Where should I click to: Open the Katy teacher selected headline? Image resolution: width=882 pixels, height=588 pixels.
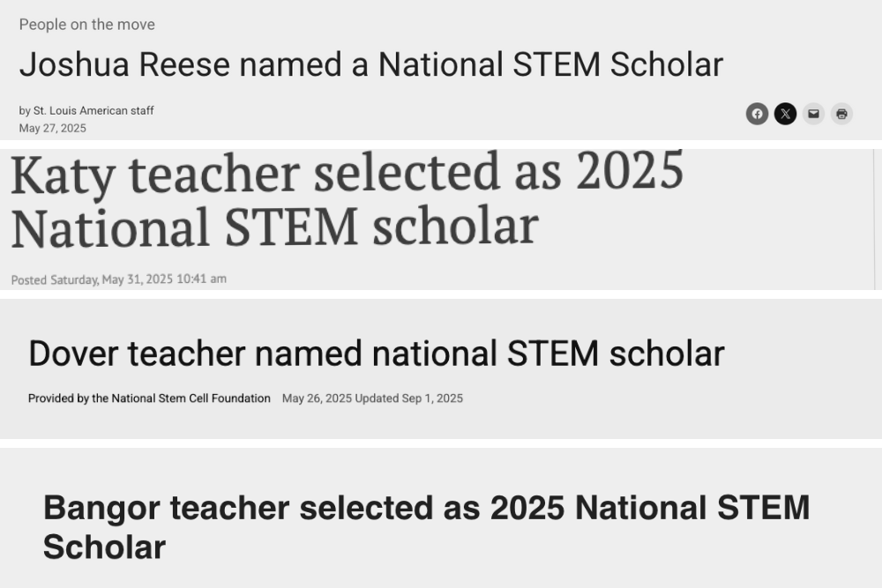[x=347, y=199]
